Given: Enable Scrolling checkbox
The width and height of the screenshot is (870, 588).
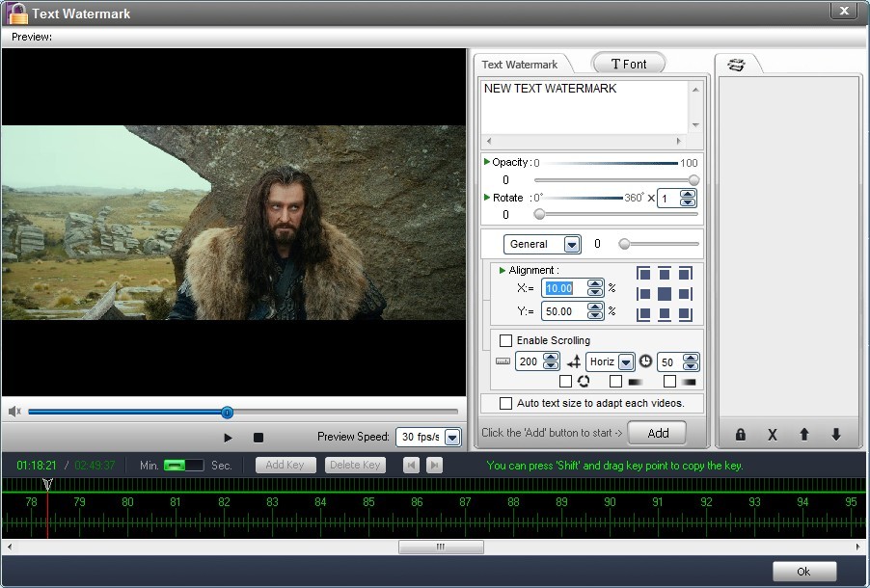Looking at the screenshot, I should (x=505, y=340).
